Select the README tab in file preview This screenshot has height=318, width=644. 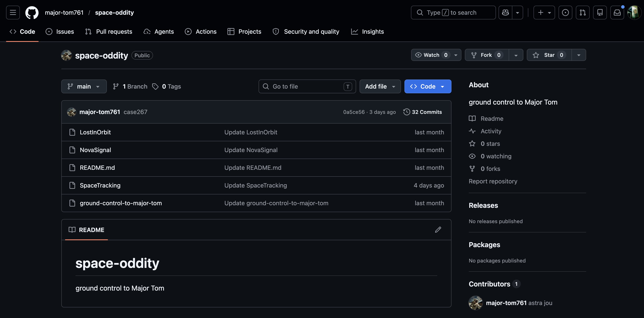(x=87, y=230)
